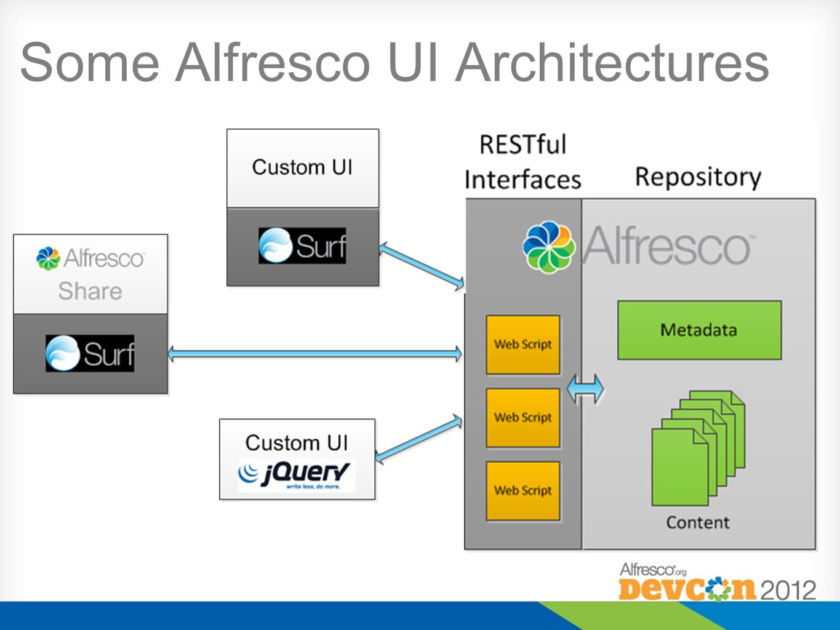This screenshot has width=840, height=630.
Task: Select the jQuery logo in Custom UI box
Action: coord(297,475)
